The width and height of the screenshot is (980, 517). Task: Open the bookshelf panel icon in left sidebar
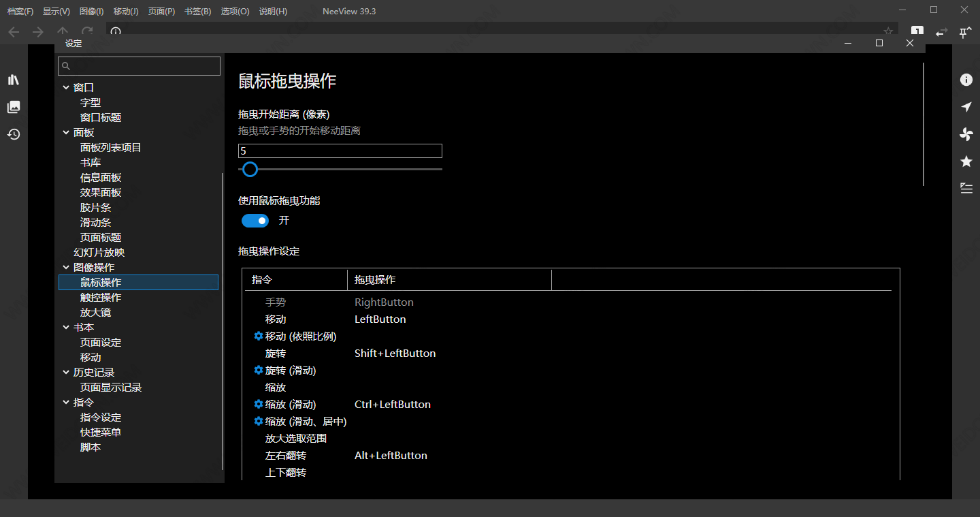(14, 80)
